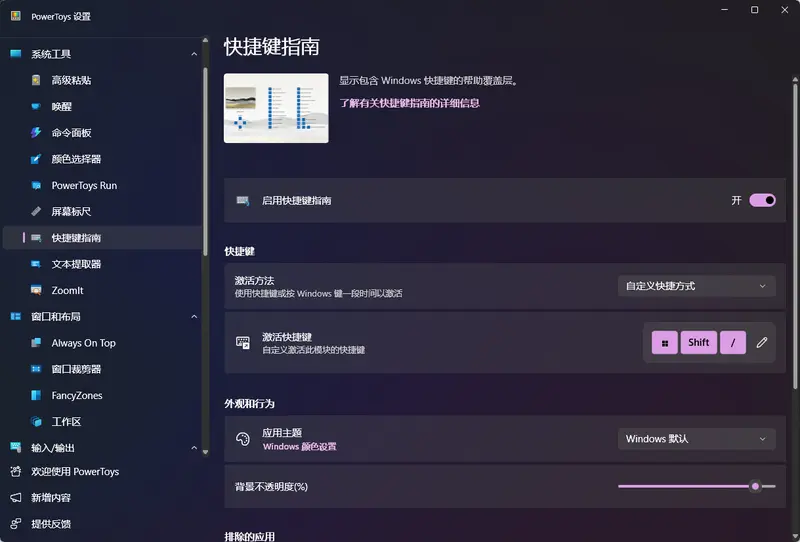
Task: Click the slash key badge
Action: pos(733,342)
